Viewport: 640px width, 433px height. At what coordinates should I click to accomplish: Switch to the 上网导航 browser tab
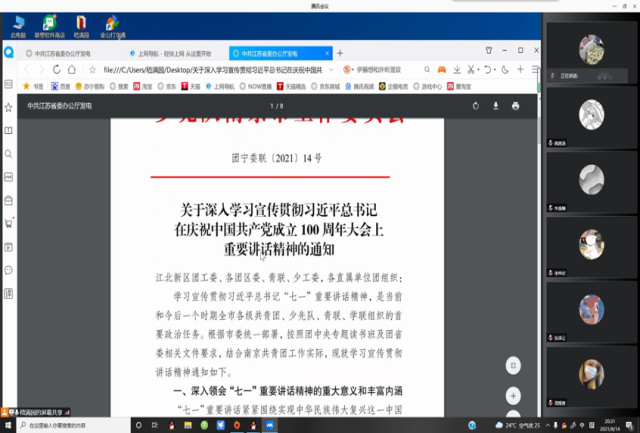coord(174,53)
